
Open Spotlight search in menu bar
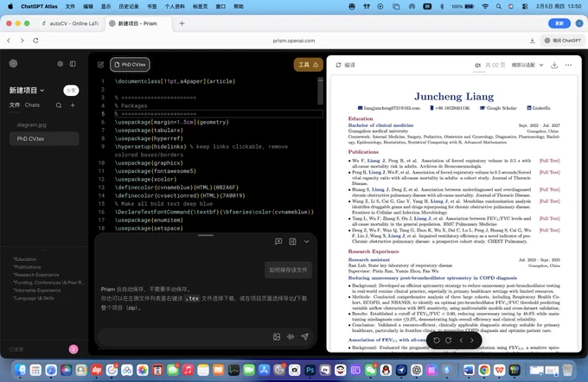pos(498,6)
